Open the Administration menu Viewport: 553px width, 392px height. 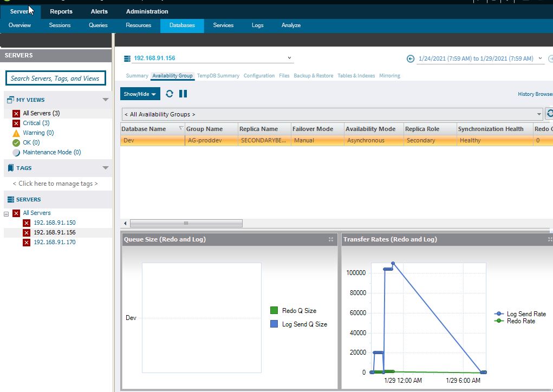point(147,11)
